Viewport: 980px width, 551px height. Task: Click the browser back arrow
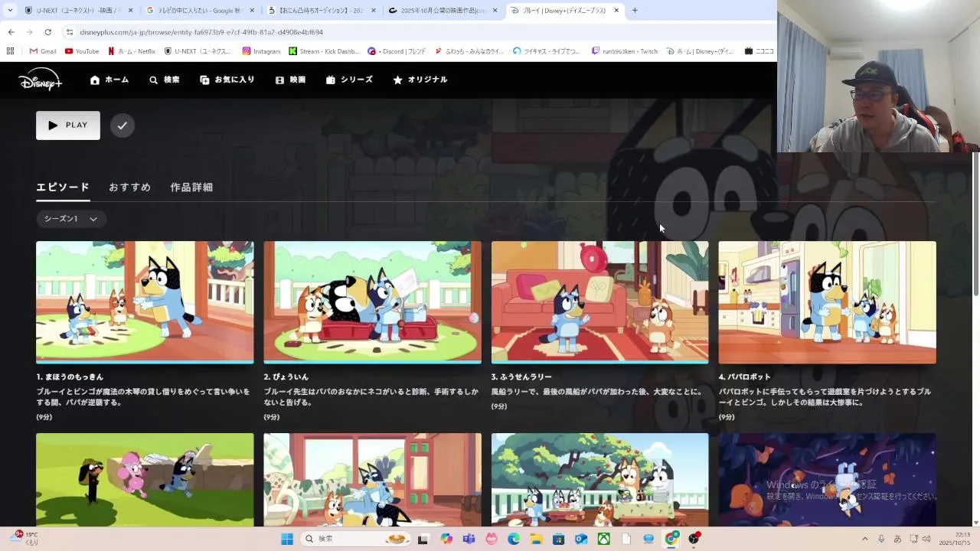[11, 32]
